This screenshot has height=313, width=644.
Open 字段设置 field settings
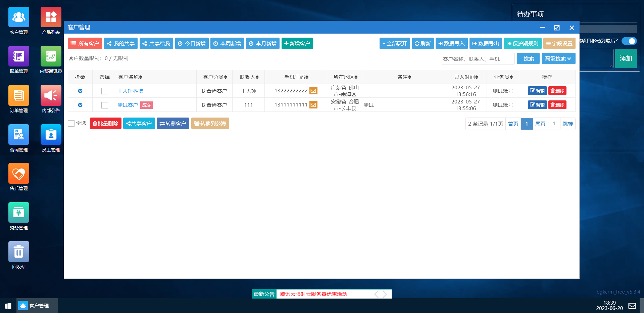pos(559,43)
